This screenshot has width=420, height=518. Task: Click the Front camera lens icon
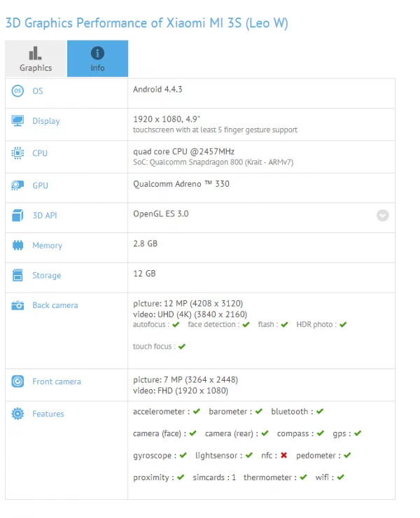pos(17,381)
